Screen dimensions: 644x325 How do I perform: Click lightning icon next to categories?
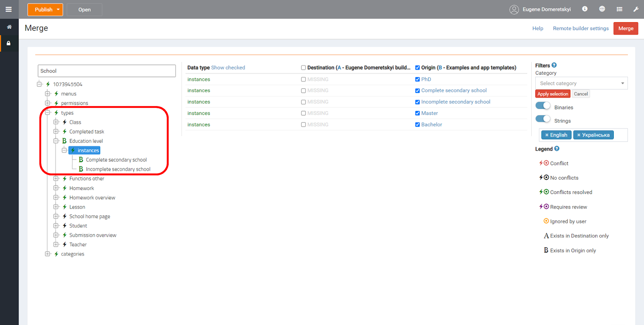pos(56,254)
